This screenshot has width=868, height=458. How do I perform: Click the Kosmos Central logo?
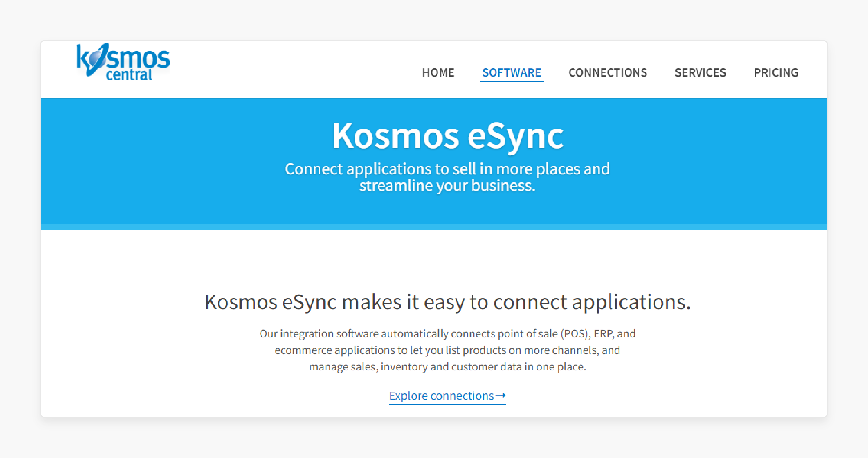[123, 62]
